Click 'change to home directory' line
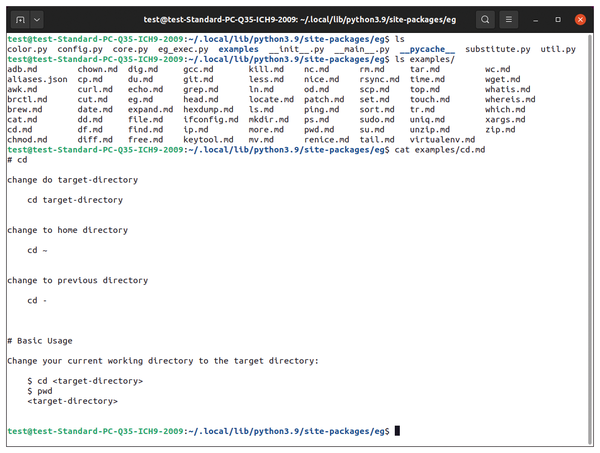This screenshot has width=600, height=453. (x=67, y=230)
